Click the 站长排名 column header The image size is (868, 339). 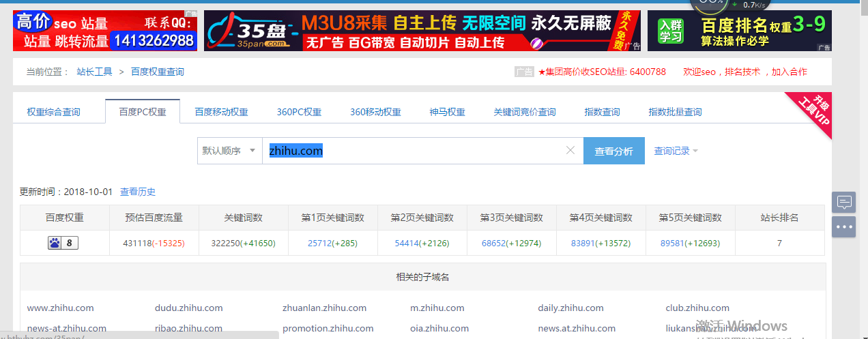click(779, 218)
